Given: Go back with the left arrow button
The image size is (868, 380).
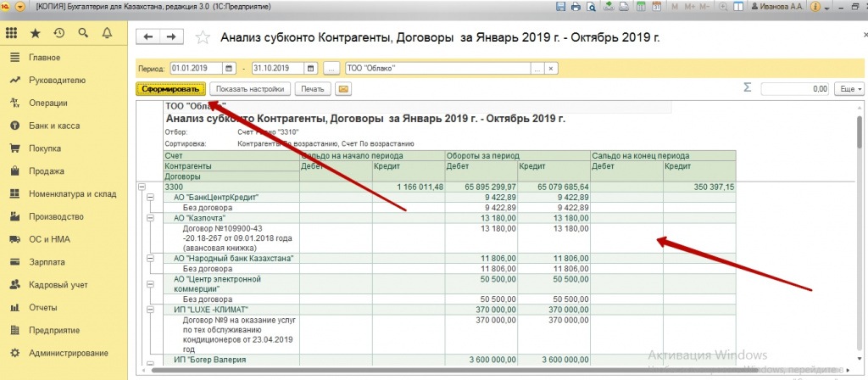Looking at the screenshot, I should point(147,36).
